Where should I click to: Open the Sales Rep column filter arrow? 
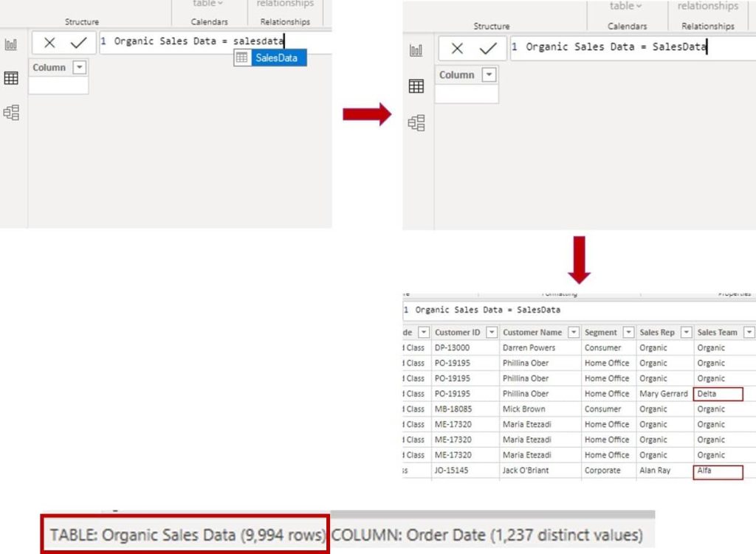pyautogui.click(x=686, y=333)
